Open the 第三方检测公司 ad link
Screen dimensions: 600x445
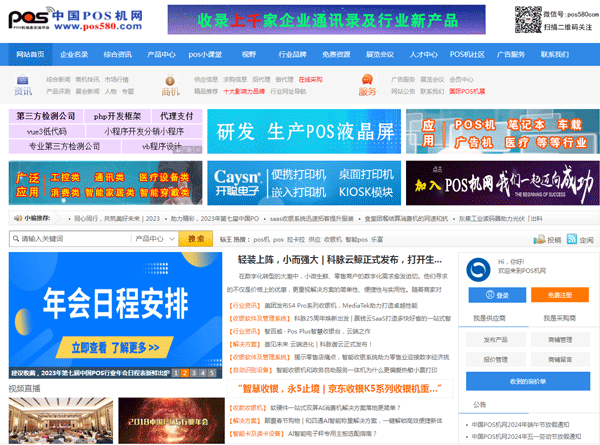point(46,116)
